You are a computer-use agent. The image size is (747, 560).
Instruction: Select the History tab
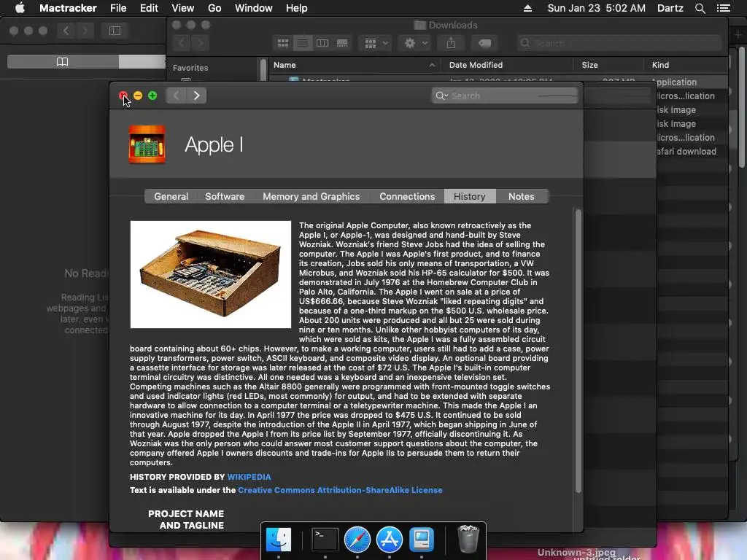pyautogui.click(x=469, y=196)
